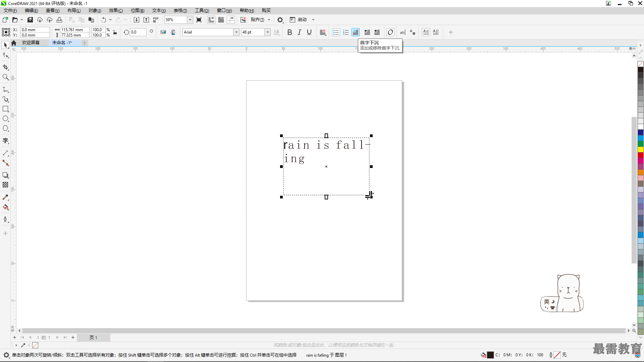Open the text alignment dropdown
644x362 pixels.
[x=323, y=32]
